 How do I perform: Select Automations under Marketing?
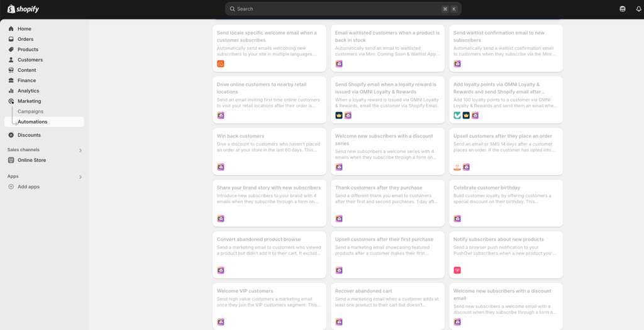pos(45,122)
